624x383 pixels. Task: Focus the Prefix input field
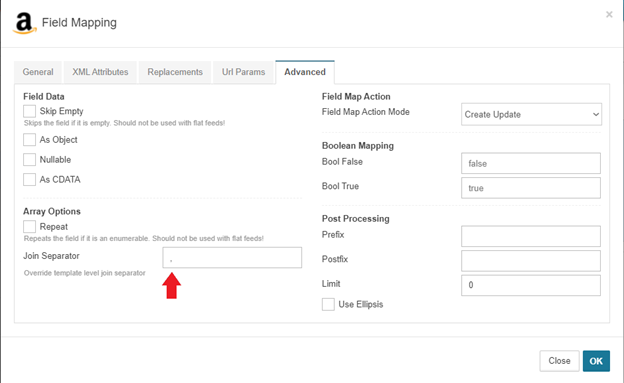[531, 236]
